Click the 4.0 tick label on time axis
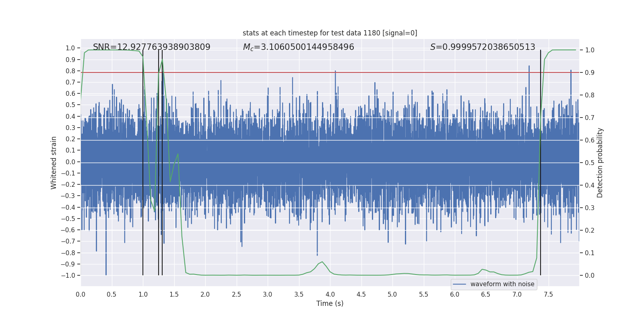Screen dimensions: 644x322 tap(330, 294)
